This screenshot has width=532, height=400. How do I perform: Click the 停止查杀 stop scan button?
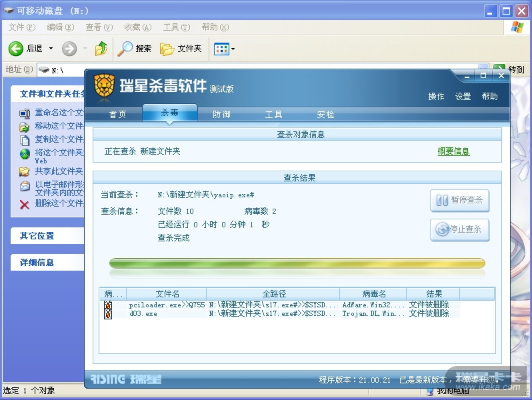460,230
